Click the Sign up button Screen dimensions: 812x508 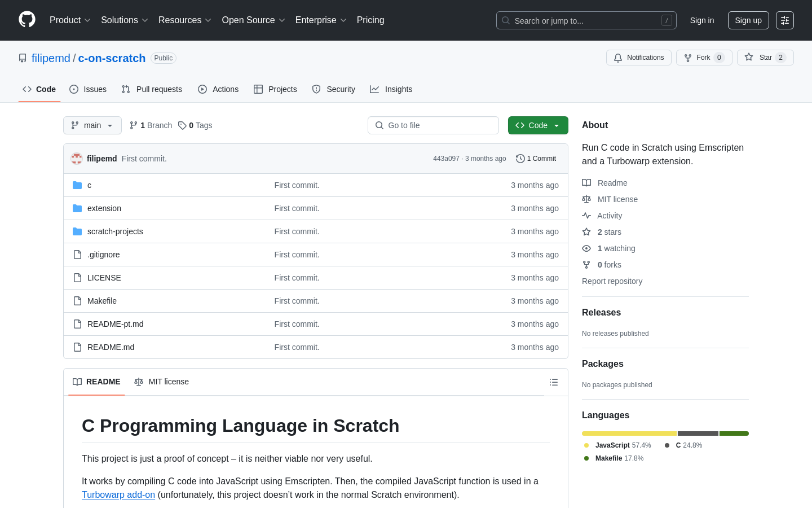point(748,20)
